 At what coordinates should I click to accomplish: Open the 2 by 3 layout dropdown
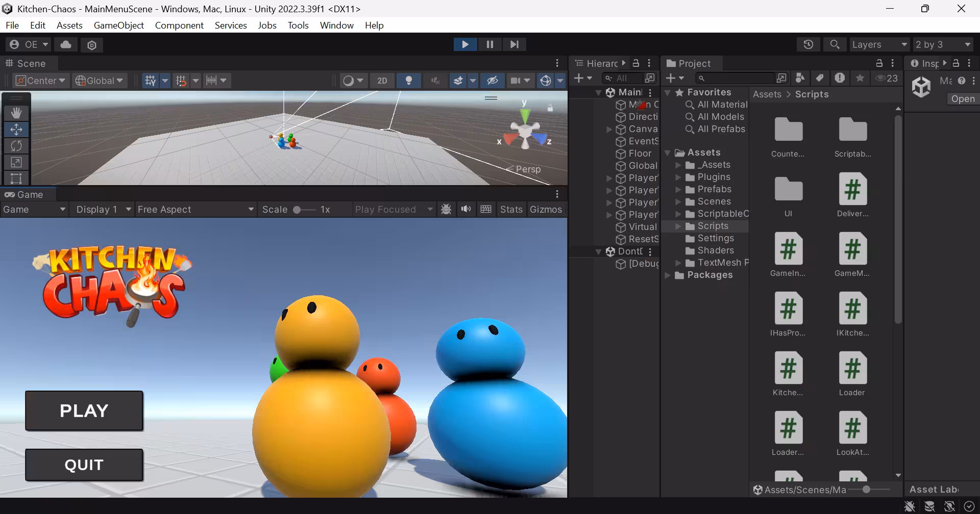[943, 44]
